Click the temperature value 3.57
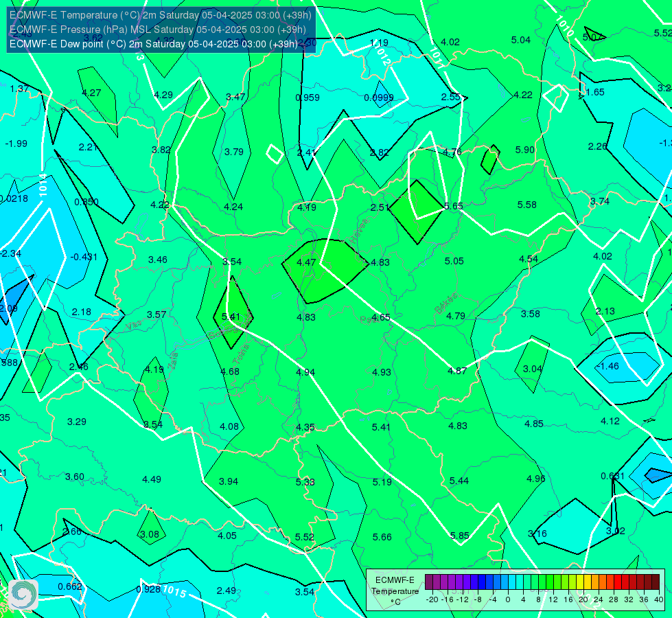672x618 pixels. point(157,314)
